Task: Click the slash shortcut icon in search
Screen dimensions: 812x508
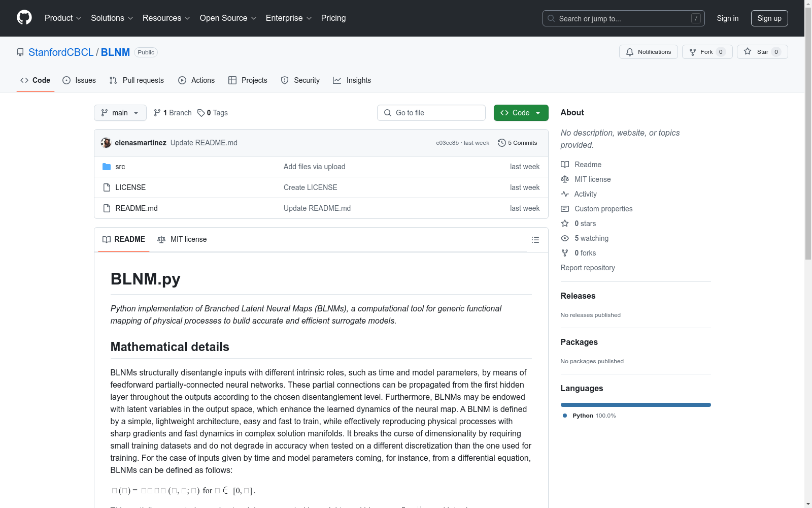Action: pyautogui.click(x=696, y=18)
